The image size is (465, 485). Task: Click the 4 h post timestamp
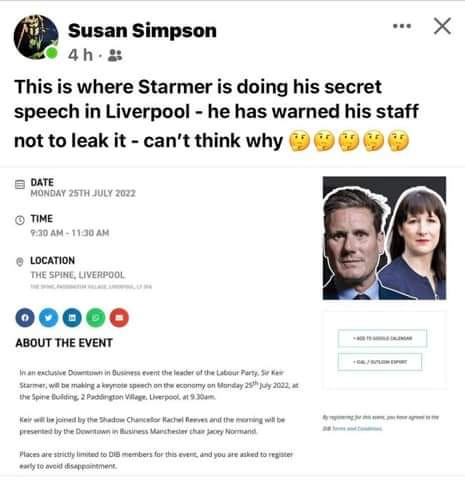point(80,55)
